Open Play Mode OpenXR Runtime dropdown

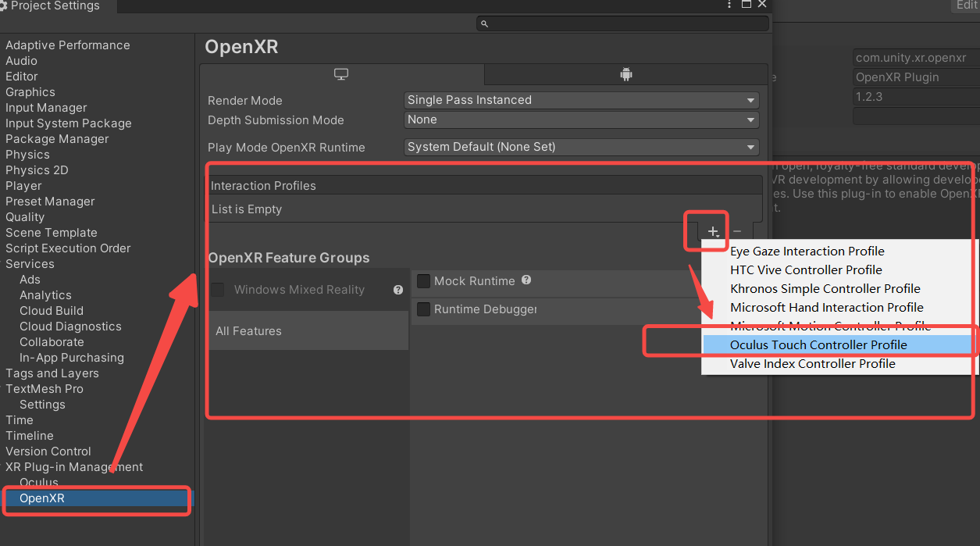pos(581,147)
